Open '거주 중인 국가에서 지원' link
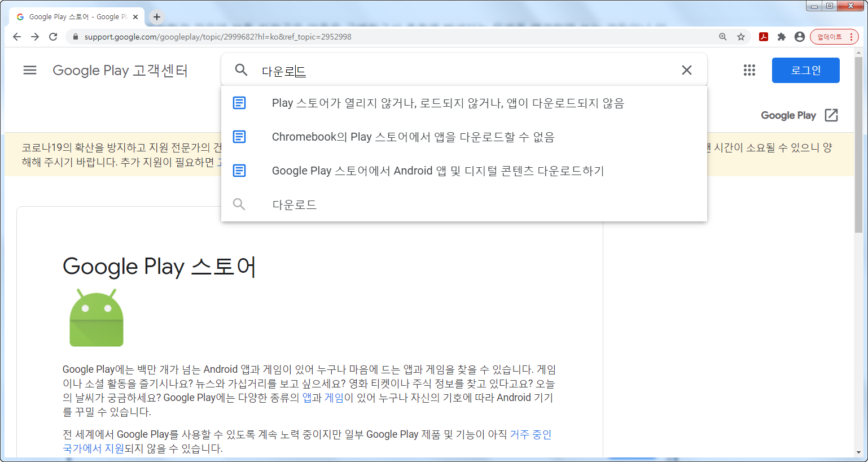The width and height of the screenshot is (868, 462). (307, 441)
